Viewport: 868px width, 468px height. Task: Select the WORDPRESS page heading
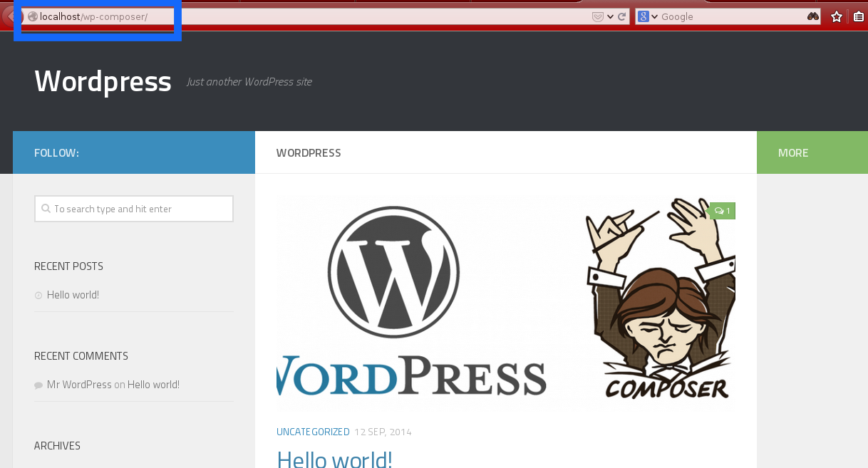pos(309,153)
